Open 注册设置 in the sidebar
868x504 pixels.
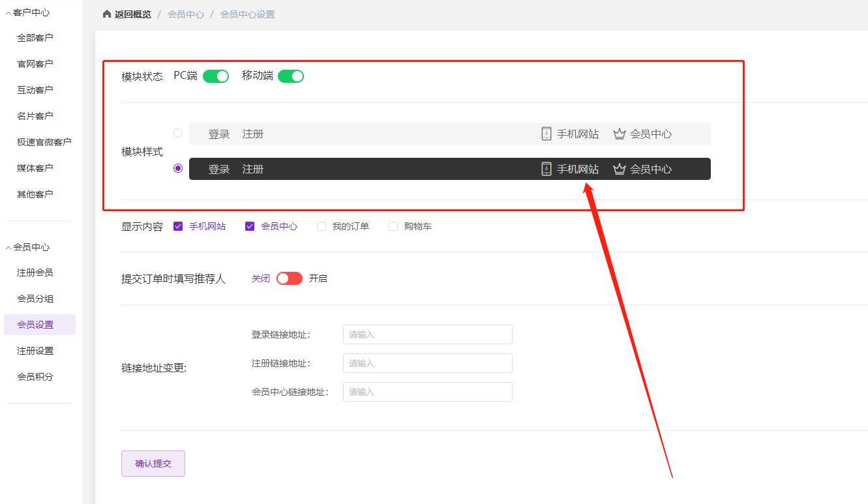[x=35, y=350]
